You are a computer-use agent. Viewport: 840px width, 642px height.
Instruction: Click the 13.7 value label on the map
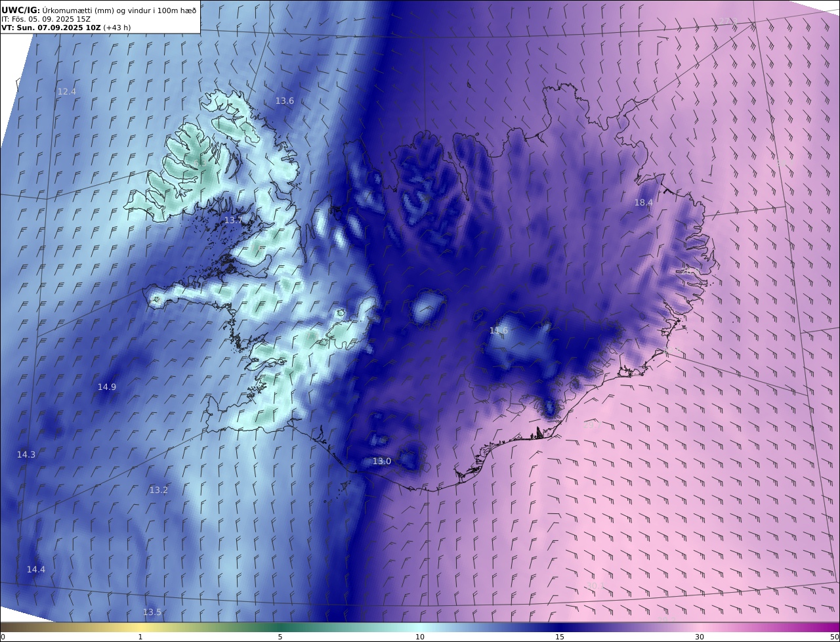coord(234,221)
